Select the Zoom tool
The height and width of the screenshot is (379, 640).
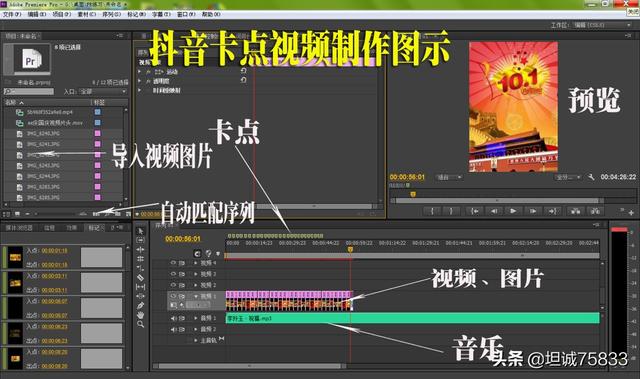coord(140,324)
